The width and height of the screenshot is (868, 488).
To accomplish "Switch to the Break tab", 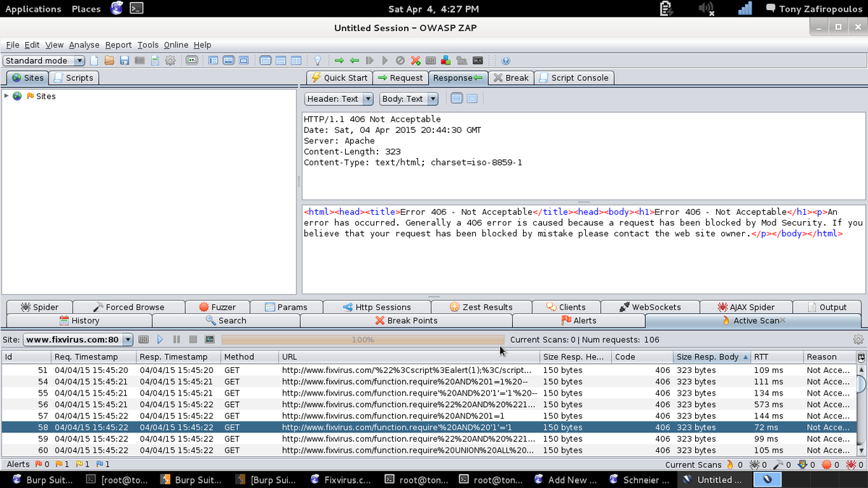I will [511, 78].
